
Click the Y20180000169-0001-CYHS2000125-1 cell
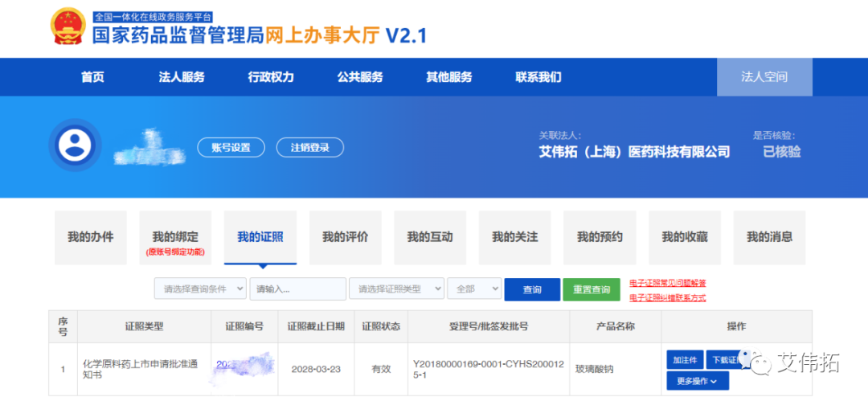[489, 369]
